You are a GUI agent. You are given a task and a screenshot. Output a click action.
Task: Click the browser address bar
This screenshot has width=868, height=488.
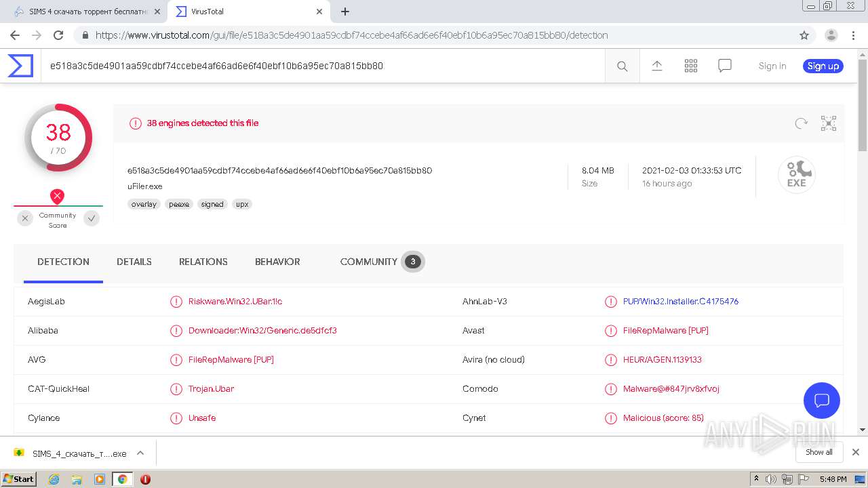coord(434,35)
